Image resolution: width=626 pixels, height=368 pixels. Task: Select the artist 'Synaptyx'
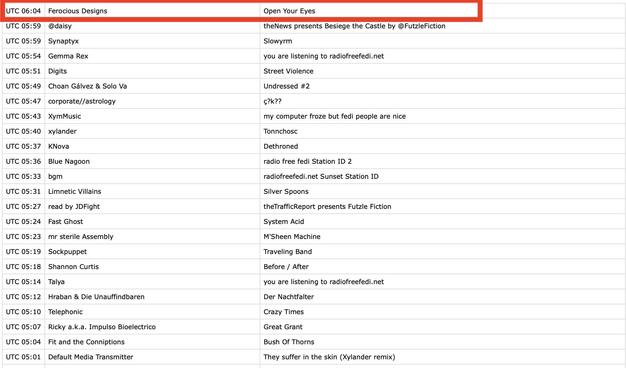(x=63, y=41)
